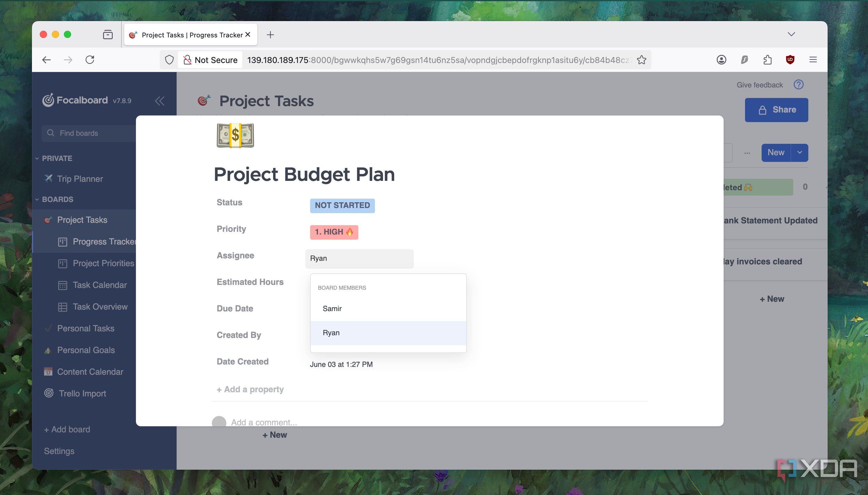The image size is (868, 495).
Task: Click the tracking protection shield icon
Action: pos(169,60)
